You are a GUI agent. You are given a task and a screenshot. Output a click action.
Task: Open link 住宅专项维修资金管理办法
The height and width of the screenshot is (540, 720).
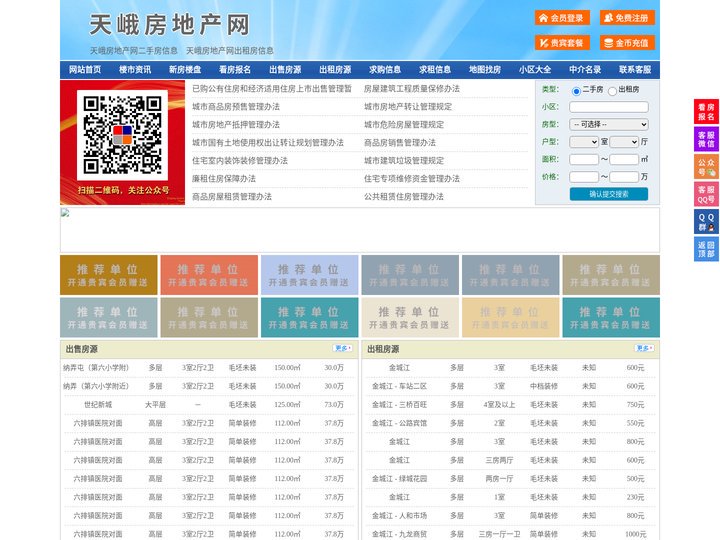[x=412, y=179]
